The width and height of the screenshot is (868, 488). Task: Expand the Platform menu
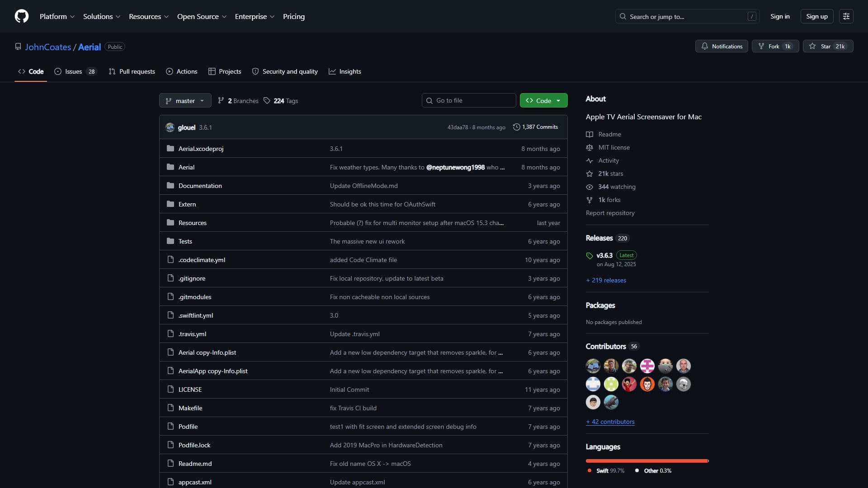tap(57, 16)
